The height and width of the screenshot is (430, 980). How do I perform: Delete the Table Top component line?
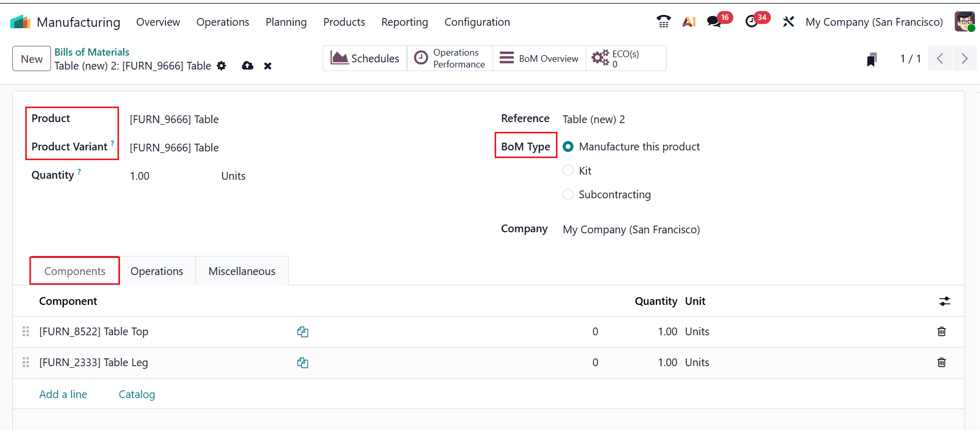point(941,332)
